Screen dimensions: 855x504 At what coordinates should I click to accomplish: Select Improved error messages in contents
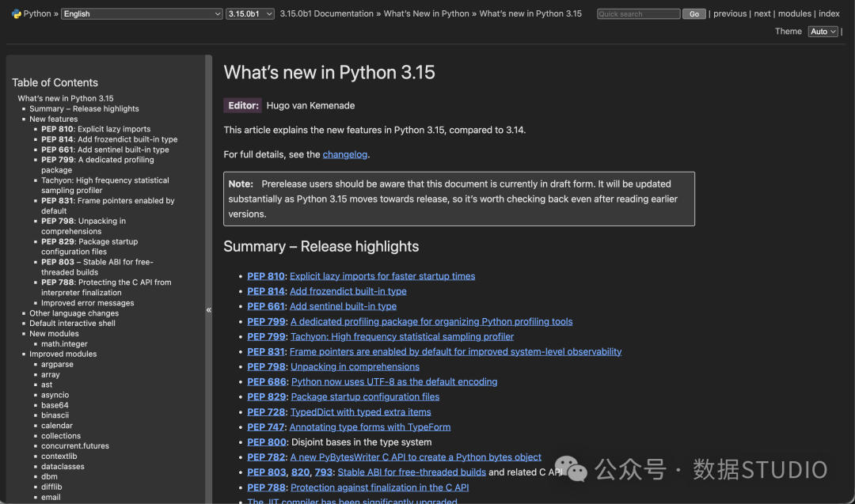click(x=88, y=304)
